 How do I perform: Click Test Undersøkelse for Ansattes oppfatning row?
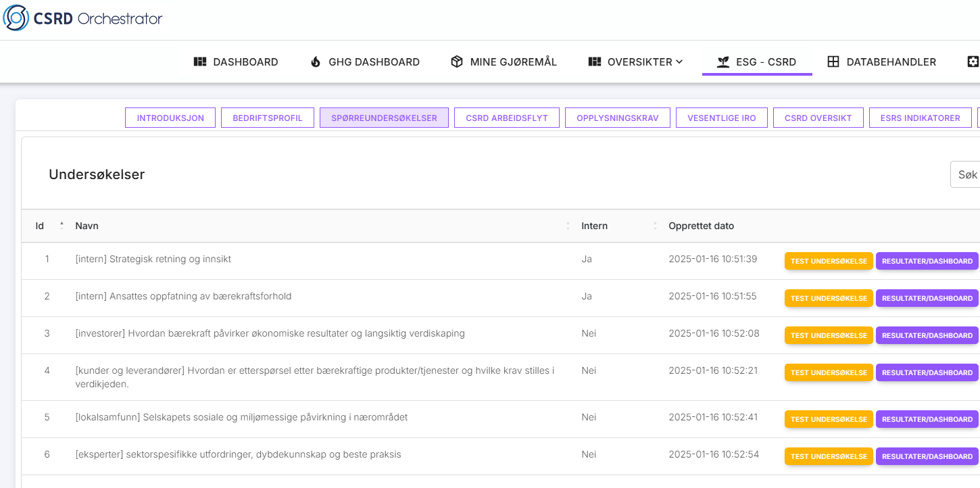[829, 298]
